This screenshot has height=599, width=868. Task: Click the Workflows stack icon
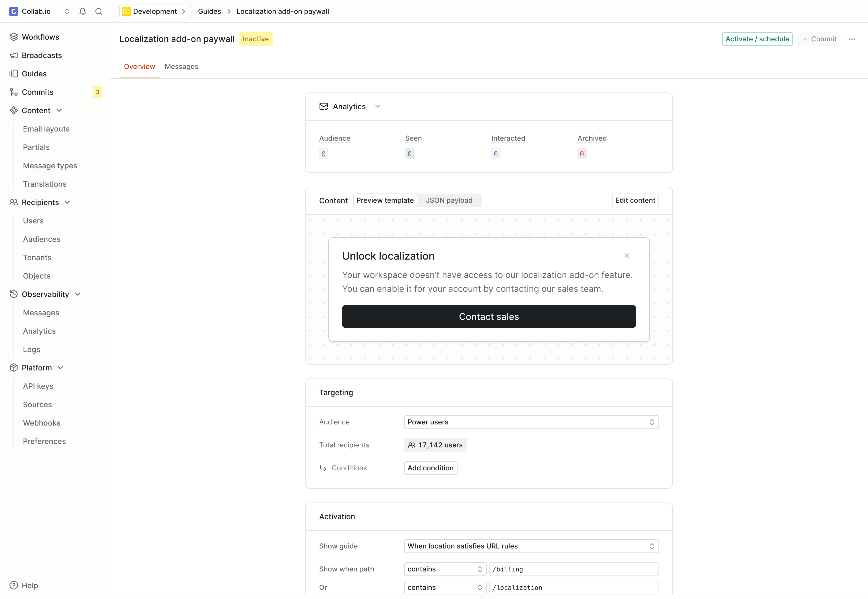point(13,37)
